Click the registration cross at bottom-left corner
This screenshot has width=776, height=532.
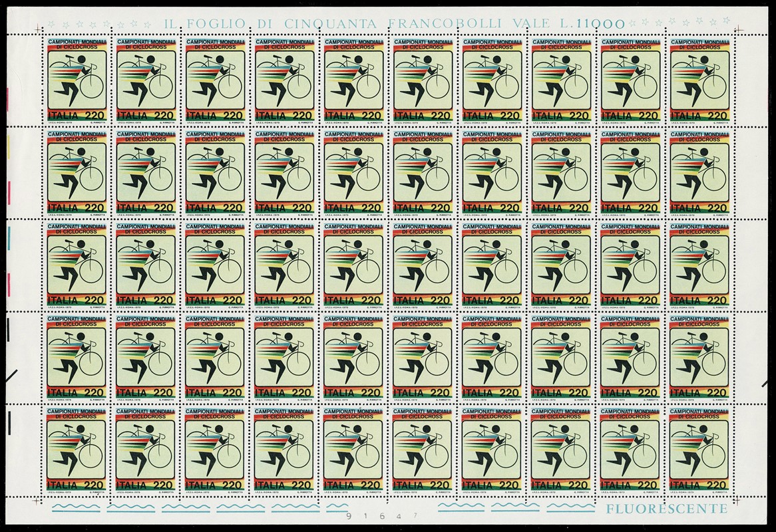tap(39, 500)
